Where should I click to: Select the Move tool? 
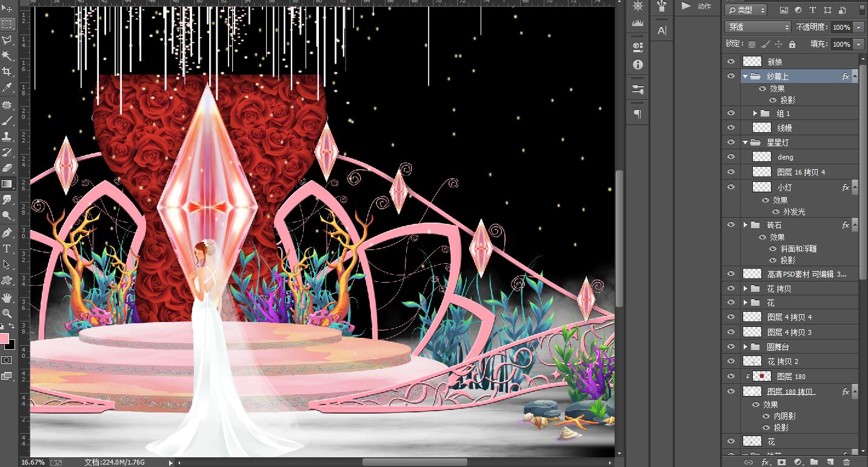tap(7, 8)
